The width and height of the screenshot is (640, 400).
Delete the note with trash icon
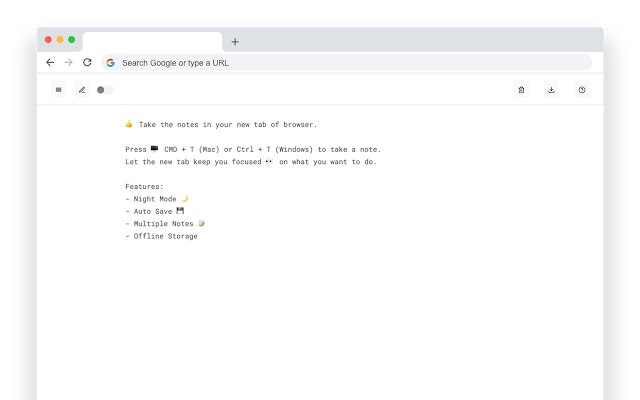tap(521, 90)
